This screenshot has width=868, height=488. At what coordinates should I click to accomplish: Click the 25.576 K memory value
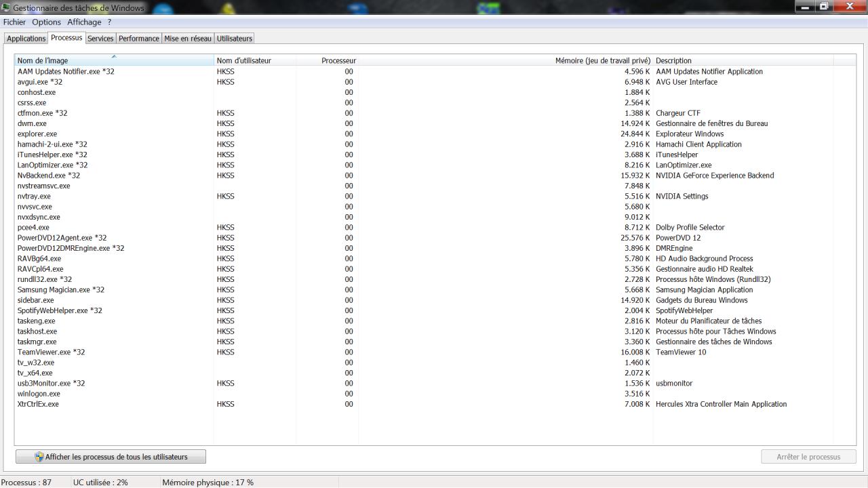(635, 238)
